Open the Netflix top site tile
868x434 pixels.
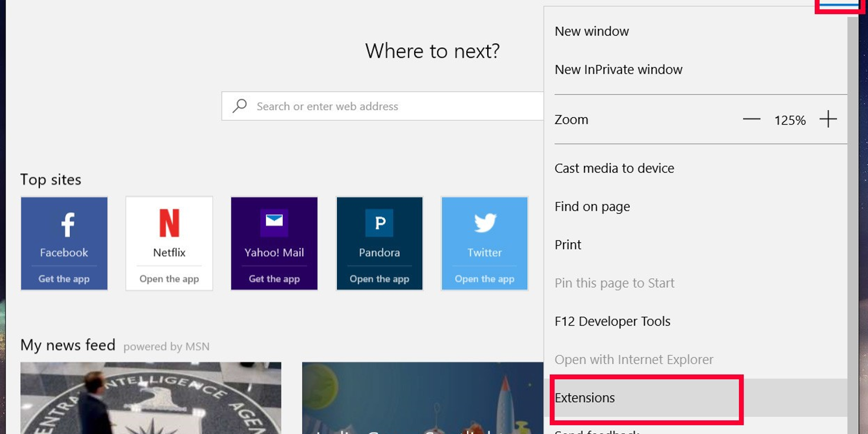169,243
